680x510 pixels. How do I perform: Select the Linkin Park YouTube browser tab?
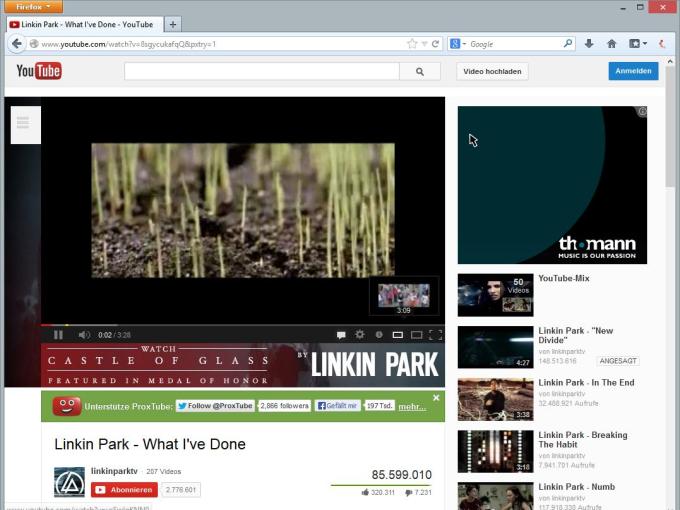(x=85, y=24)
